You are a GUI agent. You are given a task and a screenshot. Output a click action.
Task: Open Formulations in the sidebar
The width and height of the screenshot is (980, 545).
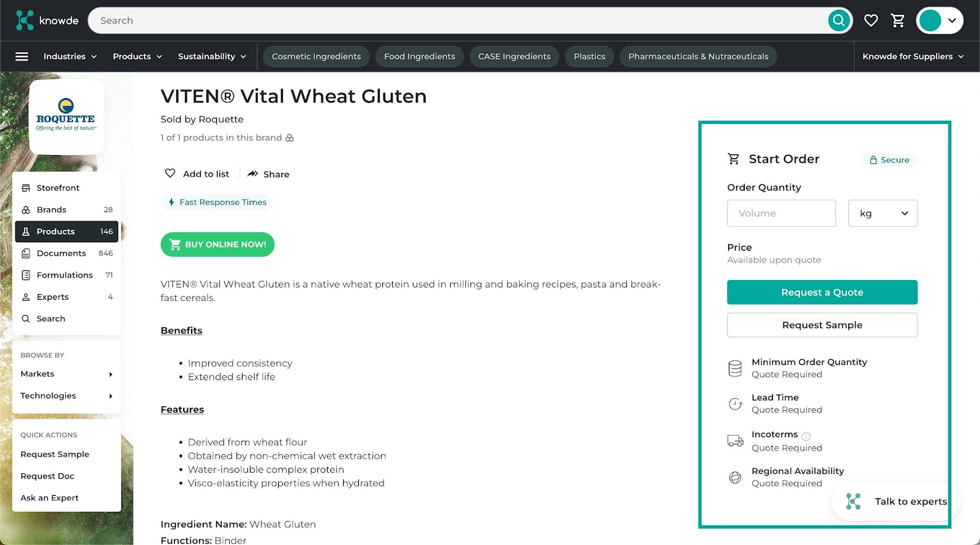(67, 275)
